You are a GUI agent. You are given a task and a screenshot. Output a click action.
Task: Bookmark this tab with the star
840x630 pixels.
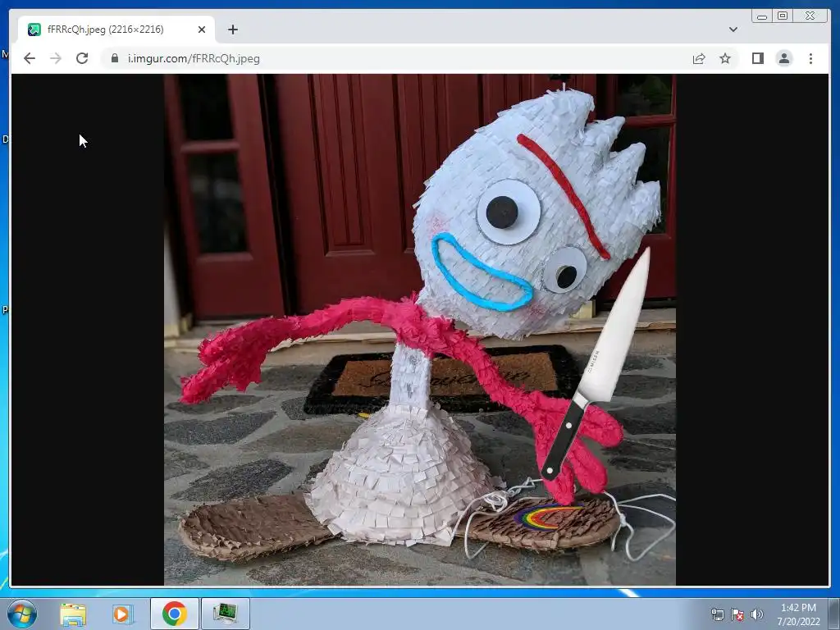click(725, 58)
